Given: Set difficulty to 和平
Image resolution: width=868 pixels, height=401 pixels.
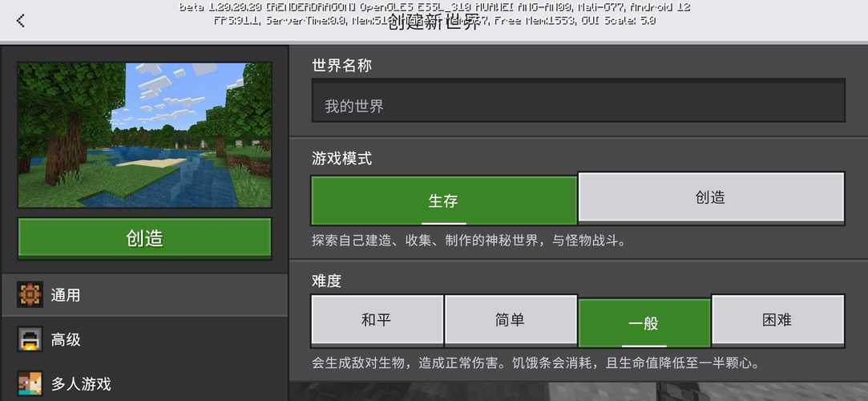Looking at the screenshot, I should [377, 320].
